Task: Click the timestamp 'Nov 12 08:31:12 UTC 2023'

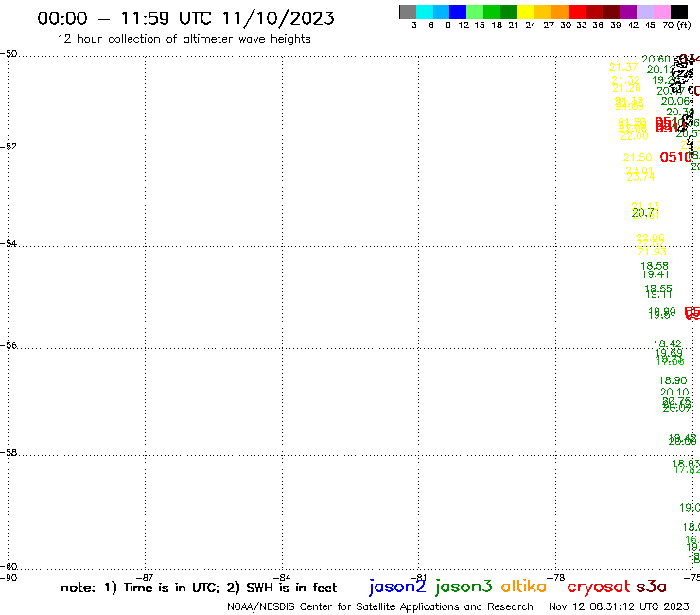Action: pyautogui.click(x=619, y=606)
